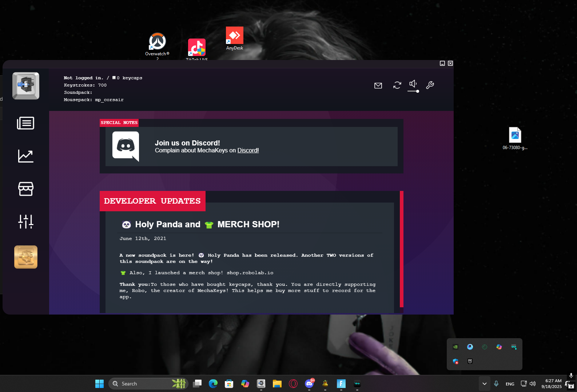
Task: Click 'Join us on Discord!' heading
Action: pos(187,143)
